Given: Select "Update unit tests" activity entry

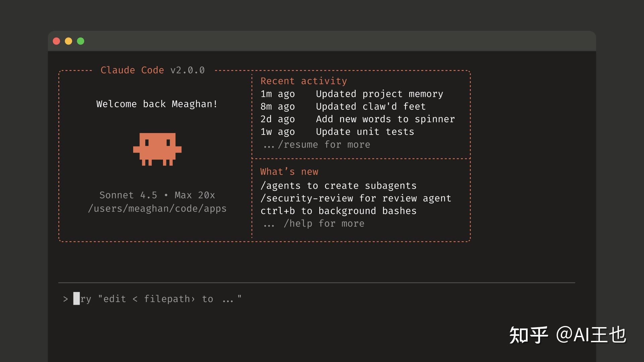Looking at the screenshot, I should [365, 132].
